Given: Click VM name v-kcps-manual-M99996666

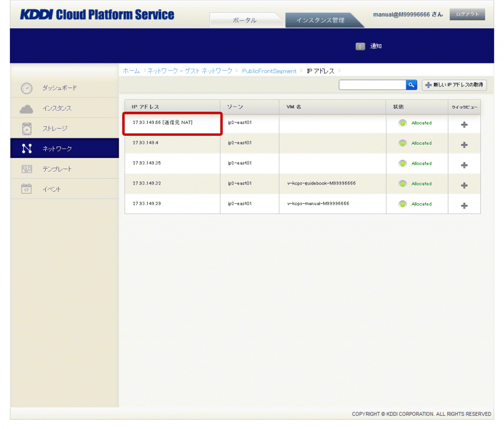Looking at the screenshot, I should (x=318, y=203).
